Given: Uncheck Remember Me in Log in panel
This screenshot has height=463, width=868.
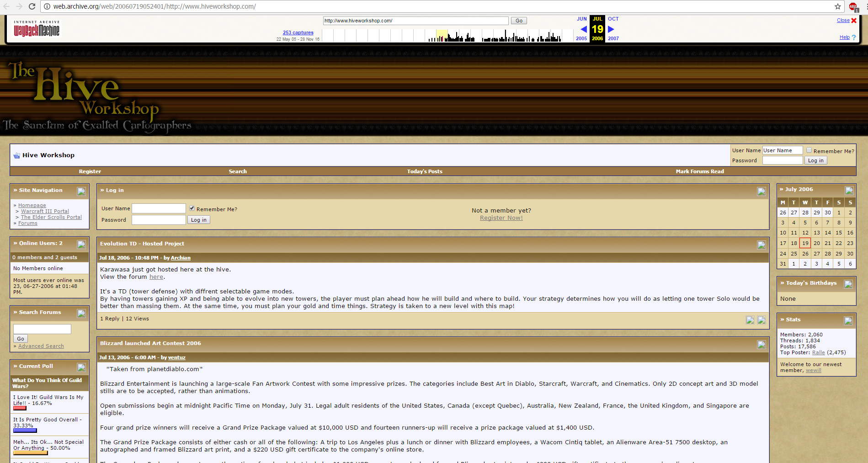Looking at the screenshot, I should 192,208.
